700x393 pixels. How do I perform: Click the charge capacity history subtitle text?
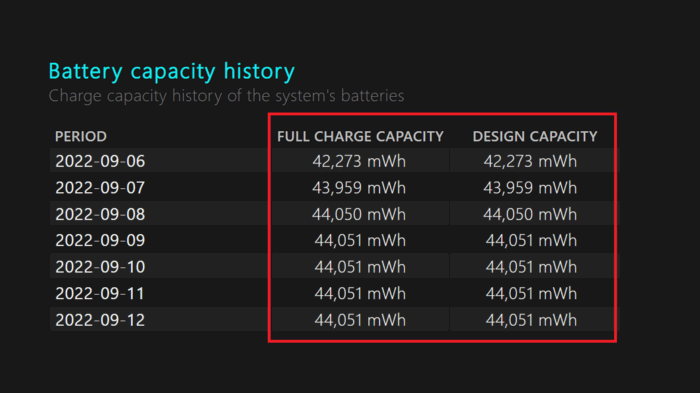pos(226,96)
